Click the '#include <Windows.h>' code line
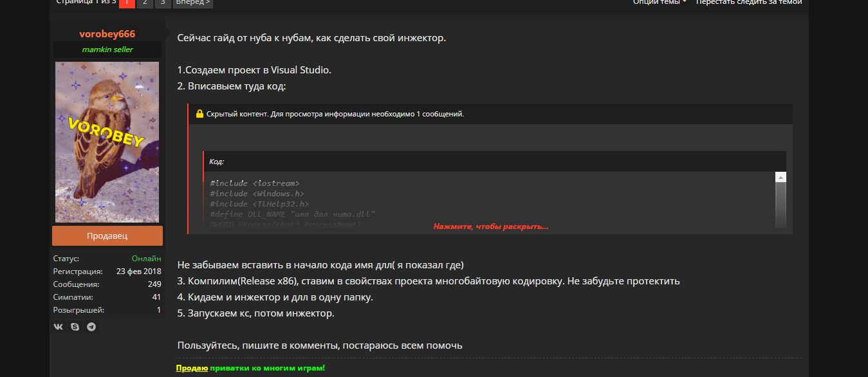The width and height of the screenshot is (868, 377). (257, 194)
